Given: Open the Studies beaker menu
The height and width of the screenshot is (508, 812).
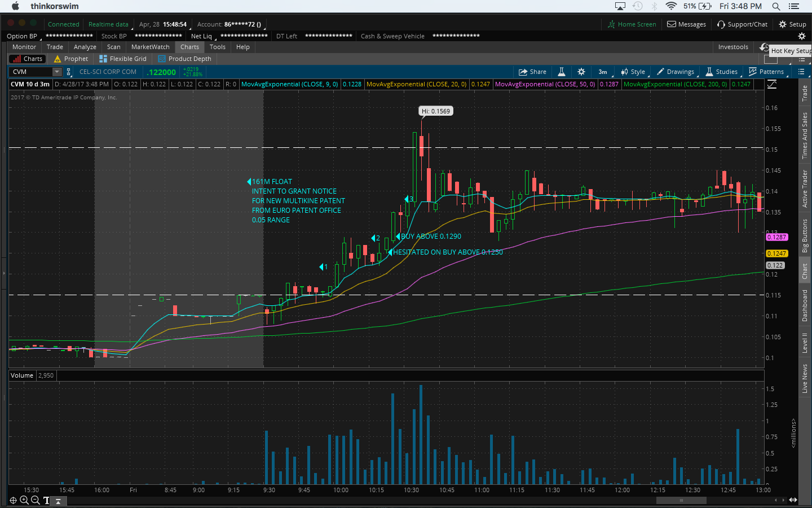Looking at the screenshot, I should coord(722,72).
